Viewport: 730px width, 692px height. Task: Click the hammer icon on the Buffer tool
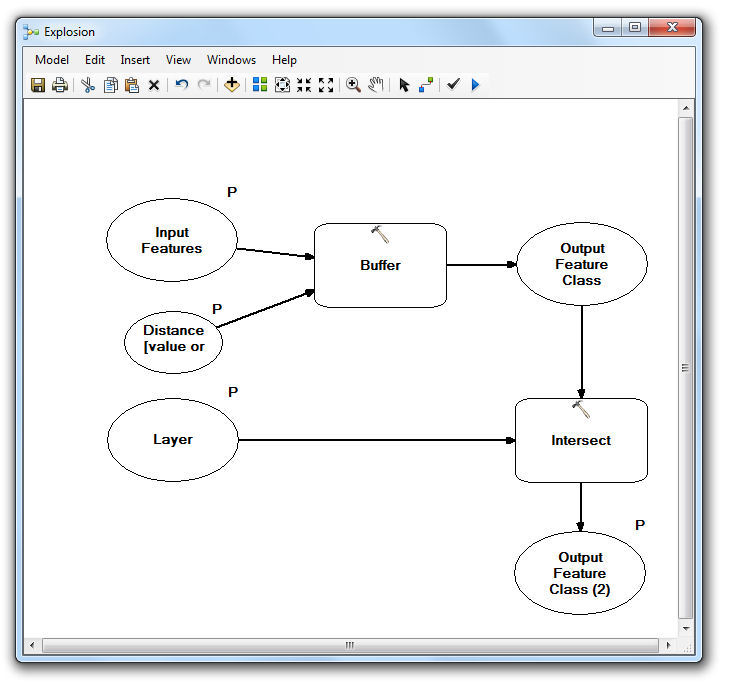click(x=380, y=235)
